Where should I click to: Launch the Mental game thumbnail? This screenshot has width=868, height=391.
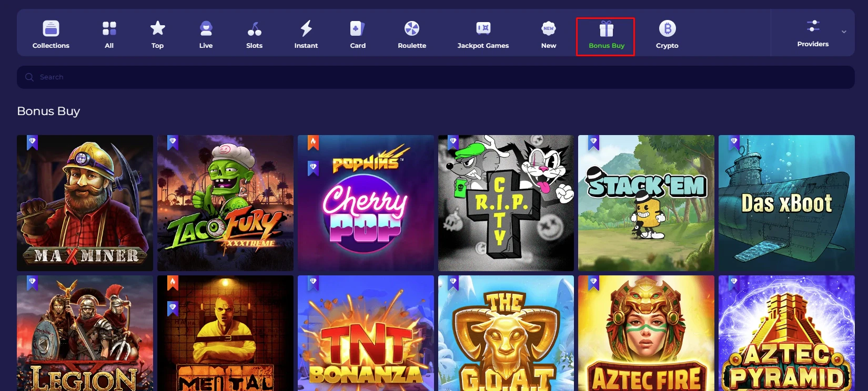tap(225, 333)
